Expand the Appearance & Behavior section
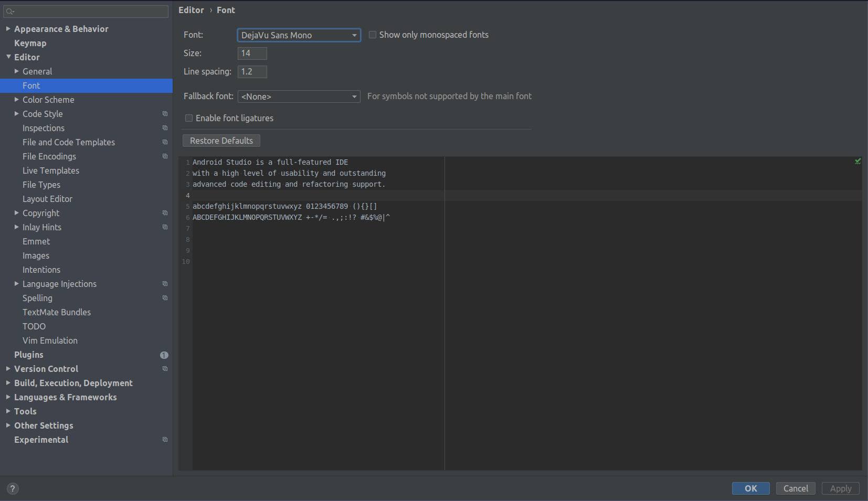Screen dimensions: 868x501 pyautogui.click(x=8, y=29)
